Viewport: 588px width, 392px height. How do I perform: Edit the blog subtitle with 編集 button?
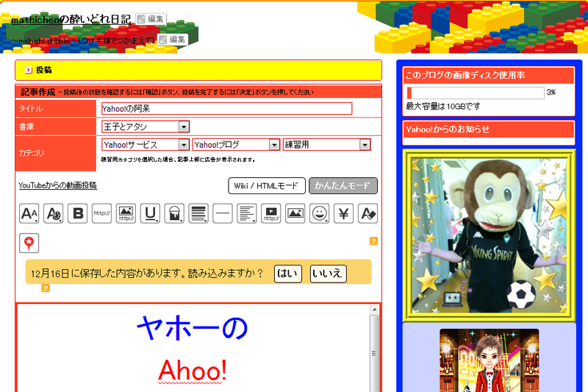coord(173,40)
